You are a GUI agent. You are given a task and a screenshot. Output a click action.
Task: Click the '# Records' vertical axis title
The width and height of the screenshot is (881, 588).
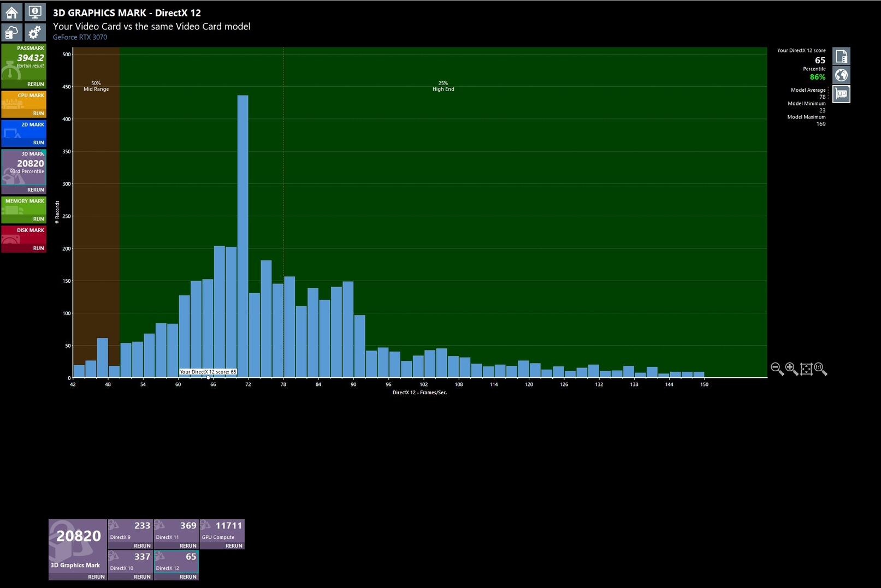click(57, 212)
